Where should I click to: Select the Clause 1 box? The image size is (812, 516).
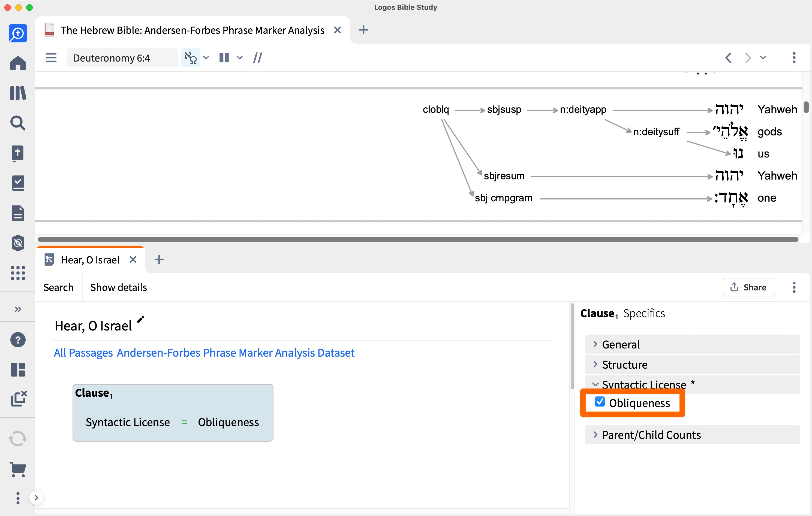point(173,412)
